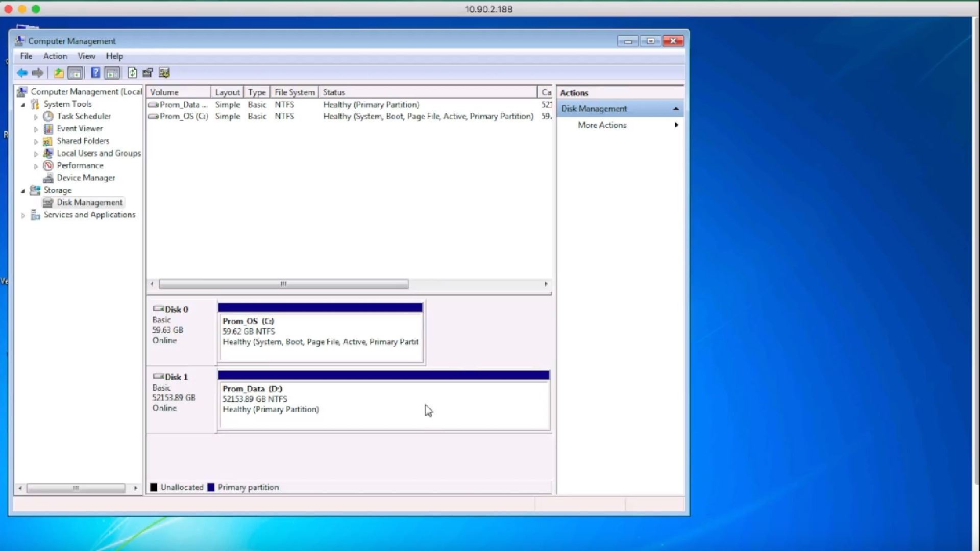Toggle the Show/Hide Action Pane toolbar icon
980x551 pixels.
[112, 73]
